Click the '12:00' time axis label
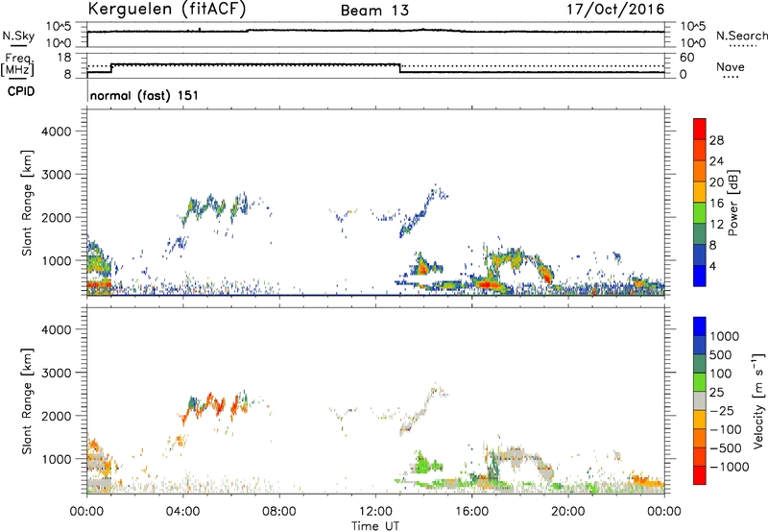 (375, 512)
